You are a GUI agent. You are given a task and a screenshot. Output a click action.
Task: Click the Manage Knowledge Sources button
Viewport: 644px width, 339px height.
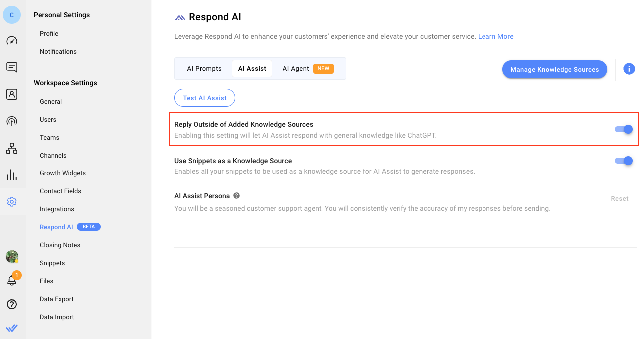click(x=554, y=69)
